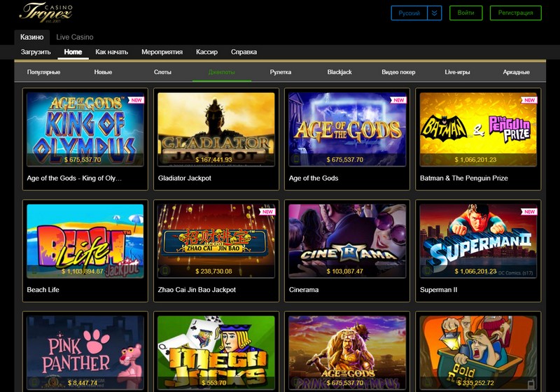Select the Слоты category tab

(x=162, y=72)
